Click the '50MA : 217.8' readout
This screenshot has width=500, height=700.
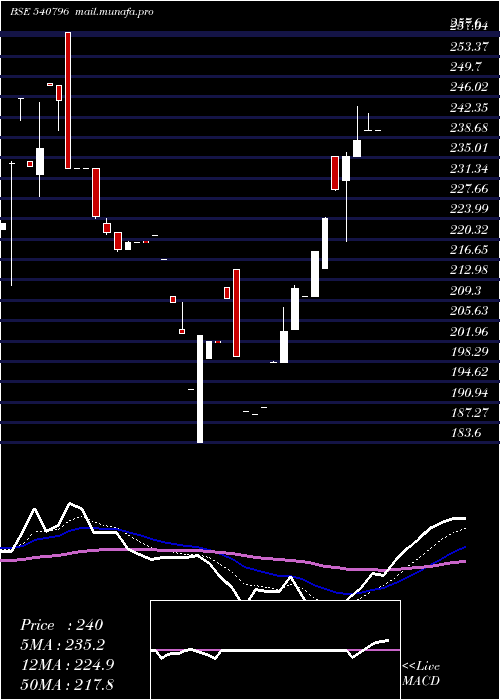pos(67,685)
